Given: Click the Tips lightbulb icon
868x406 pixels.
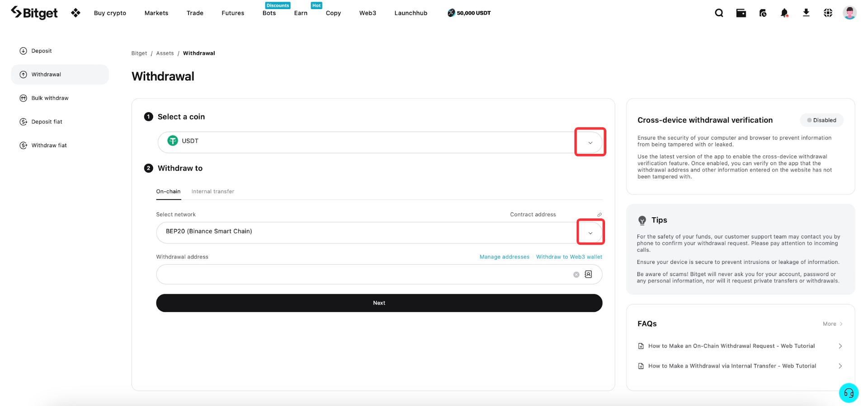Looking at the screenshot, I should pos(642,220).
